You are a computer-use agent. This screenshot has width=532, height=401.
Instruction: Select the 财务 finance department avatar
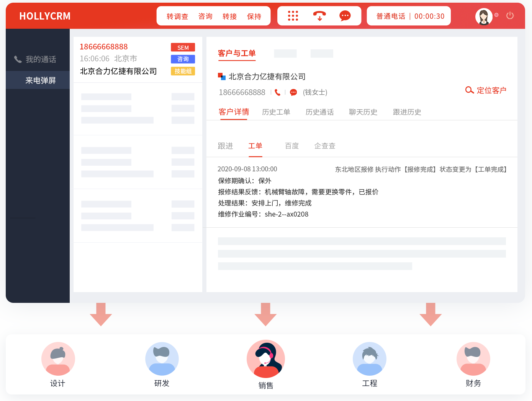pyautogui.click(x=473, y=359)
